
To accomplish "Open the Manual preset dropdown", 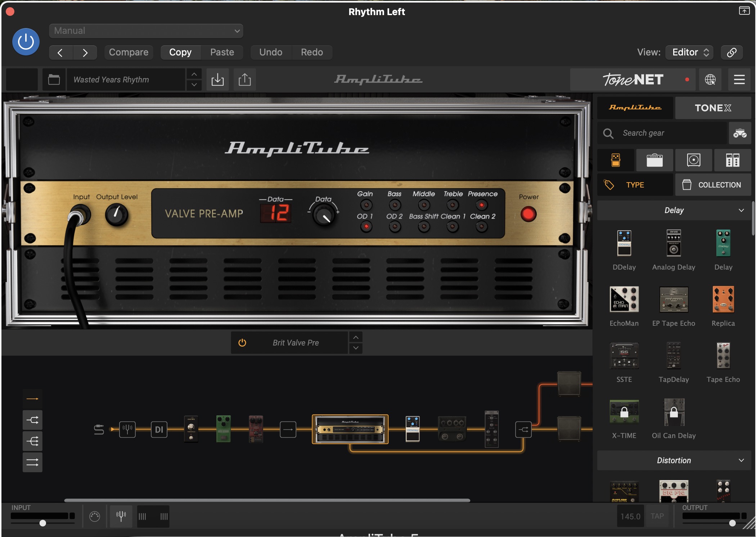I will coord(146,31).
